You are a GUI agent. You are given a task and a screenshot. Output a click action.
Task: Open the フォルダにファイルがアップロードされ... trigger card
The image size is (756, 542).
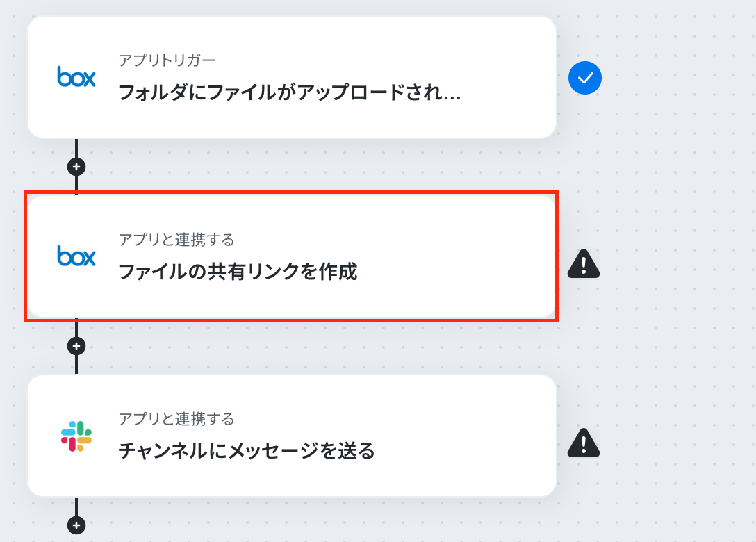(292, 78)
